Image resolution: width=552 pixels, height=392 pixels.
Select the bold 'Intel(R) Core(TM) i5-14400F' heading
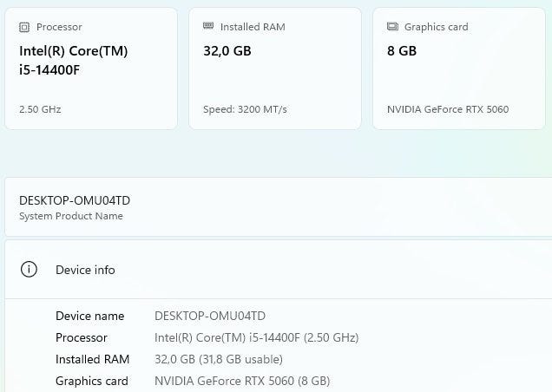click(x=74, y=60)
